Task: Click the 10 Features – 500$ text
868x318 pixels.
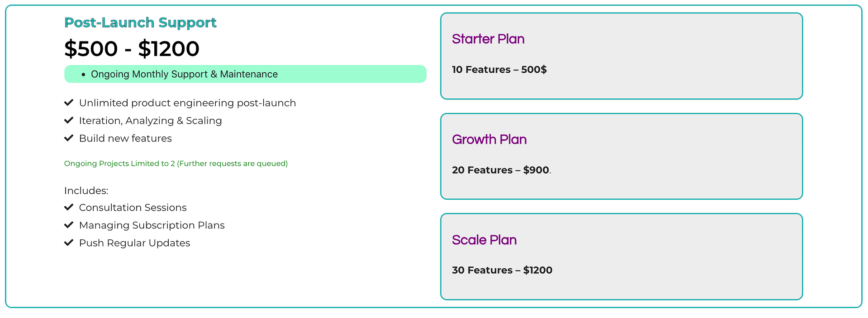Action: 499,70
